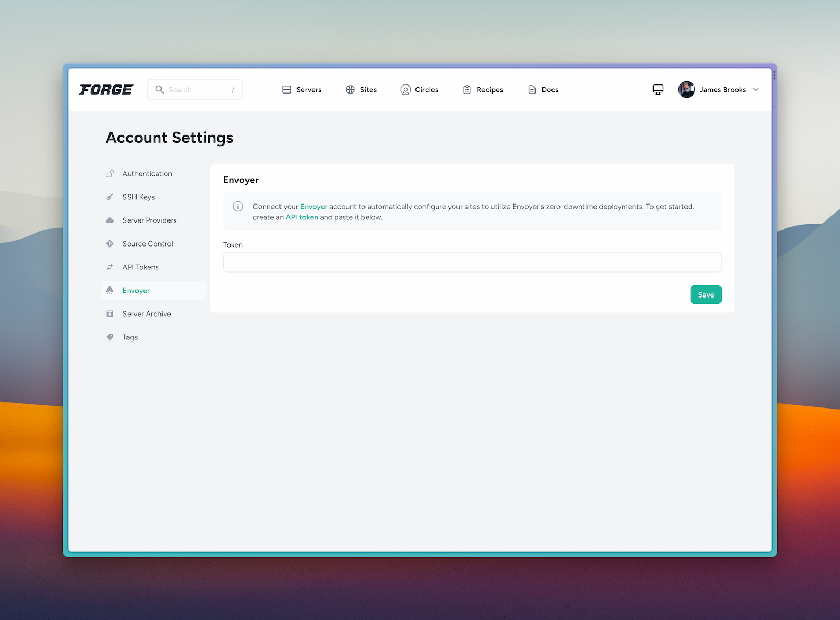Go to the Circles page
The height and width of the screenshot is (620, 840).
(419, 89)
